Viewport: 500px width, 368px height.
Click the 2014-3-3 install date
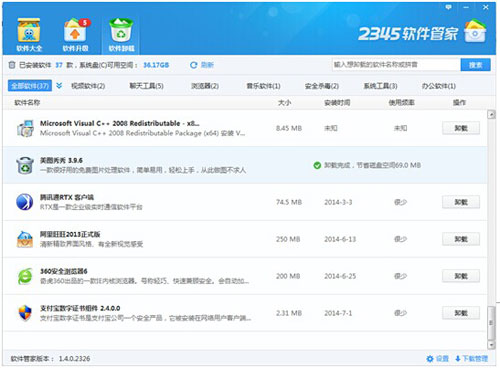pos(338,202)
